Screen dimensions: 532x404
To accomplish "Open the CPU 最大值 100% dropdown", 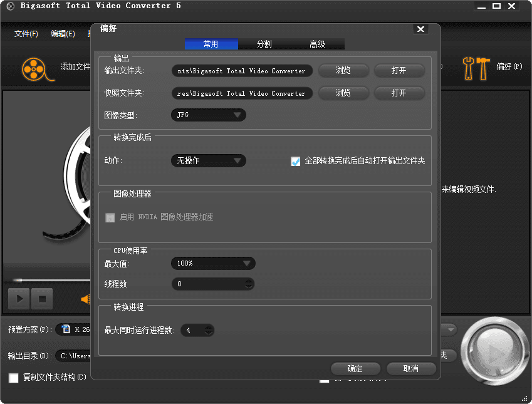I will 213,263.
